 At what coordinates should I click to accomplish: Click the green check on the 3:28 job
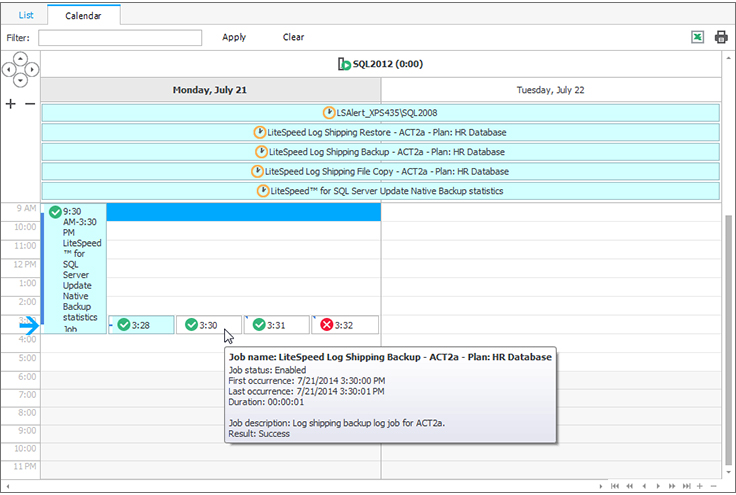tap(124, 325)
